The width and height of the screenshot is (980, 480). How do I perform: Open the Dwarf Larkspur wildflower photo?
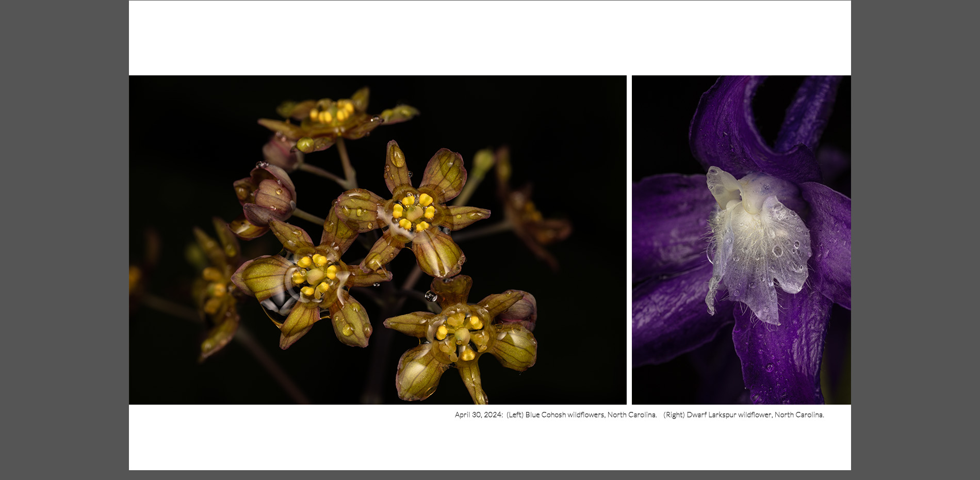click(741, 240)
